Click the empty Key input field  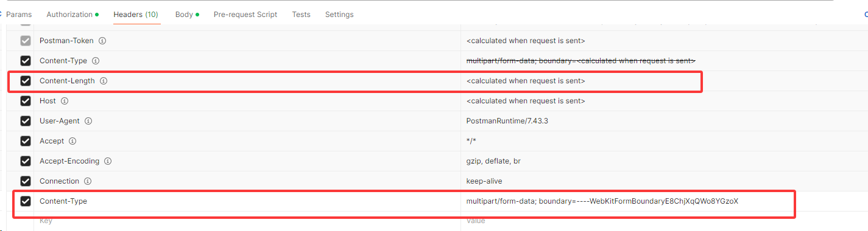tap(247, 221)
